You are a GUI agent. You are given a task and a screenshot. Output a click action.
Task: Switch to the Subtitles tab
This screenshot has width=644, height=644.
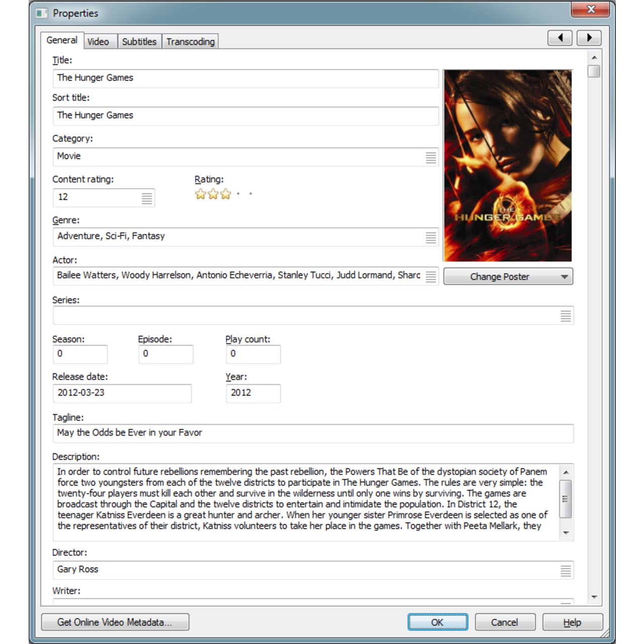(x=139, y=42)
